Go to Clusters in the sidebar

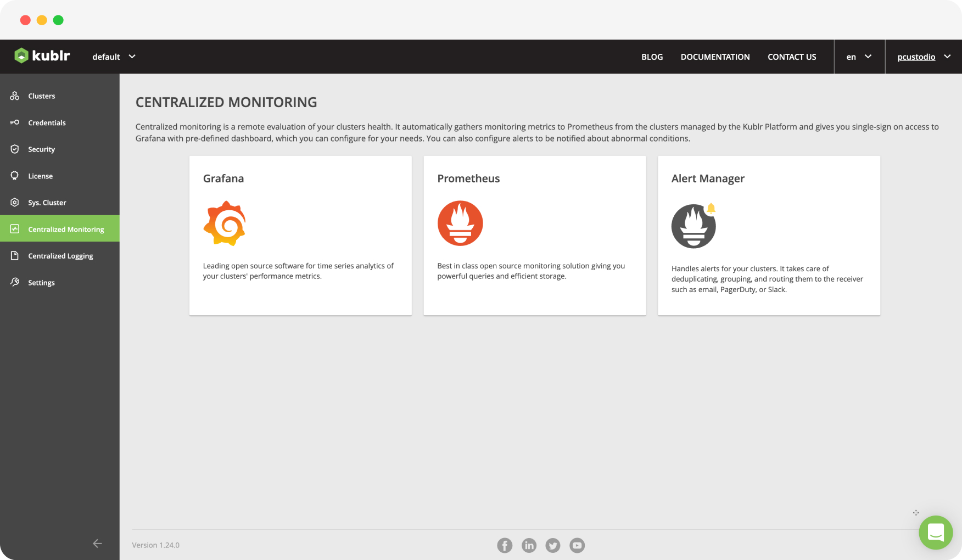tap(60, 96)
